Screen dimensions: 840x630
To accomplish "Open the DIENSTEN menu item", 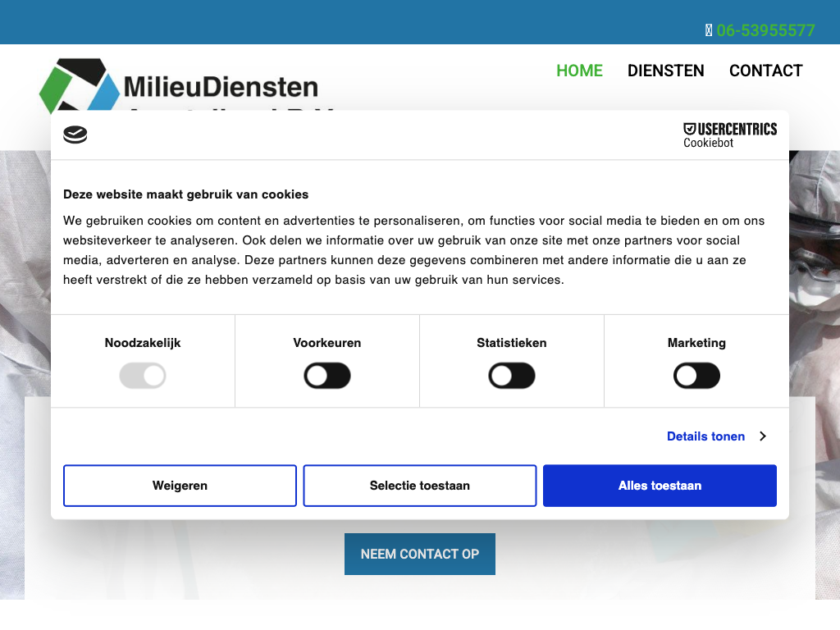I will (x=665, y=71).
